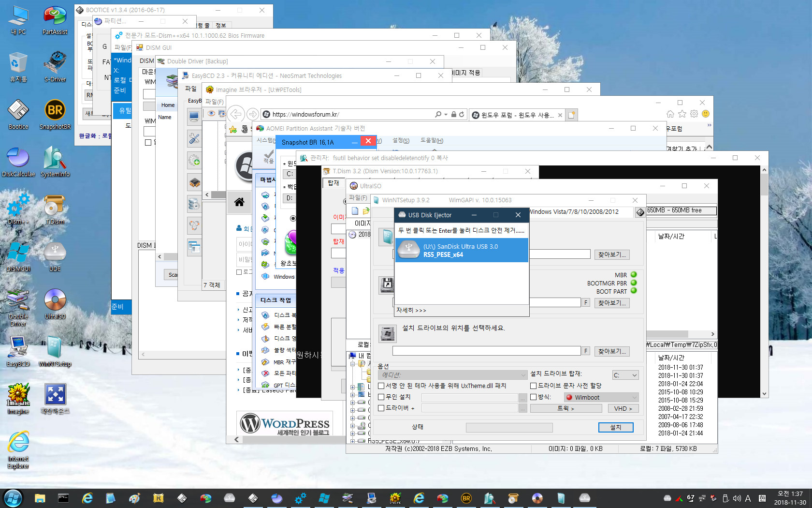Click the command prompt icon on the taskbar

pyautogui.click(x=63, y=498)
